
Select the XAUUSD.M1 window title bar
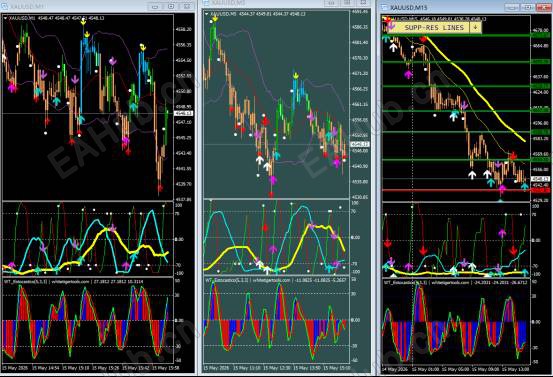click(x=98, y=6)
